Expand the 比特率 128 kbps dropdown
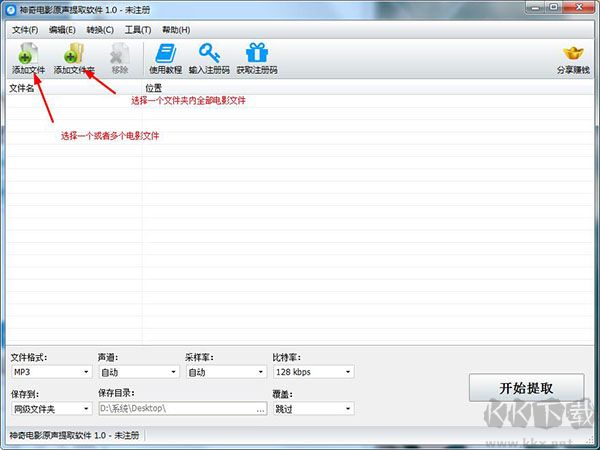Image resolution: width=600 pixels, height=450 pixels. (314, 372)
